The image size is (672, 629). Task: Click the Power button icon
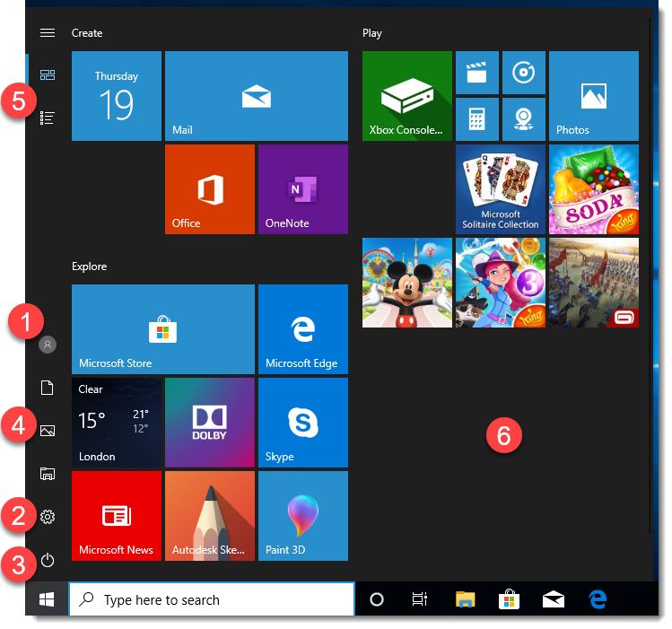pos(48,560)
